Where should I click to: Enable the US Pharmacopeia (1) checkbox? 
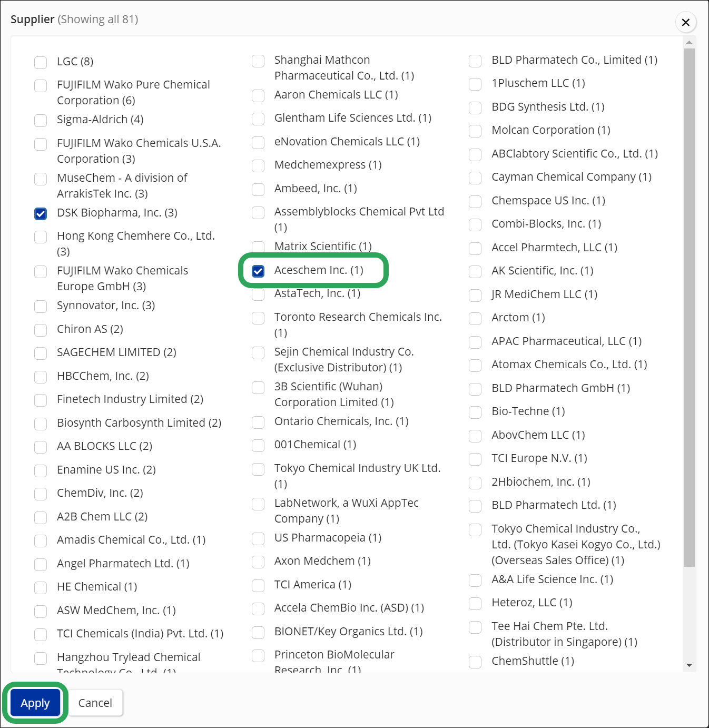click(x=258, y=539)
